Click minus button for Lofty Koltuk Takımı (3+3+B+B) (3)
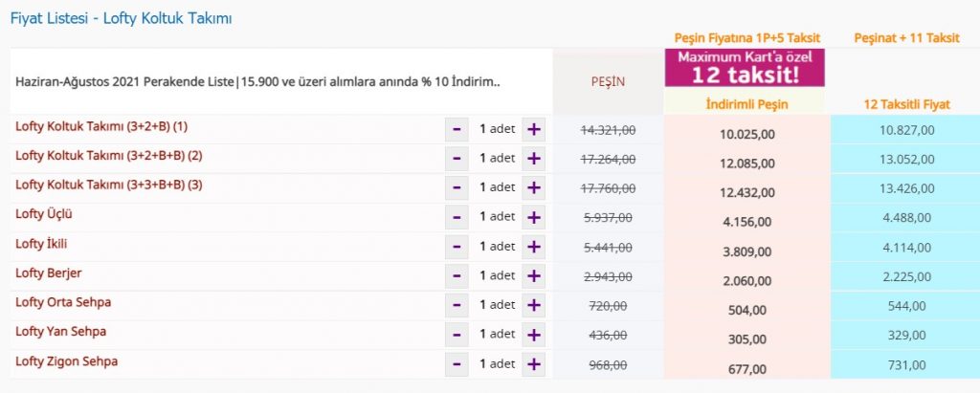Viewport: 980px width, 393px height. 457,188
